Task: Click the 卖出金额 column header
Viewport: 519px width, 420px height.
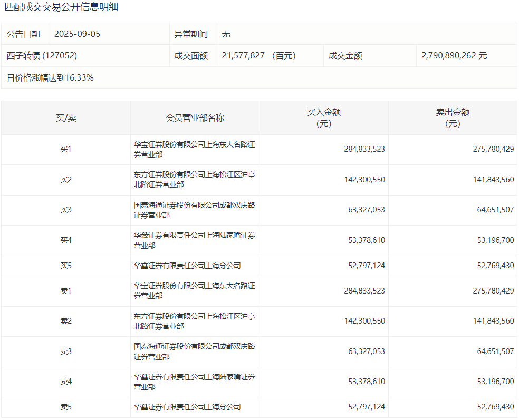Action: [453, 118]
